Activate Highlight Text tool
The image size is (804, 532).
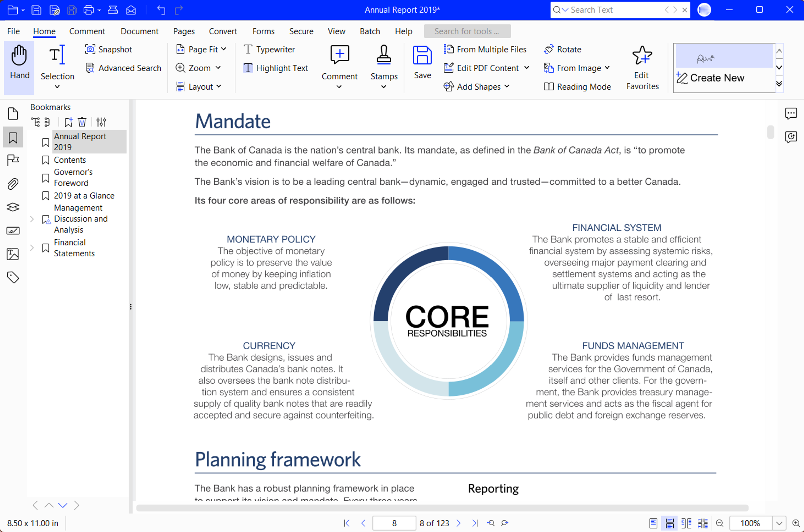pyautogui.click(x=276, y=68)
